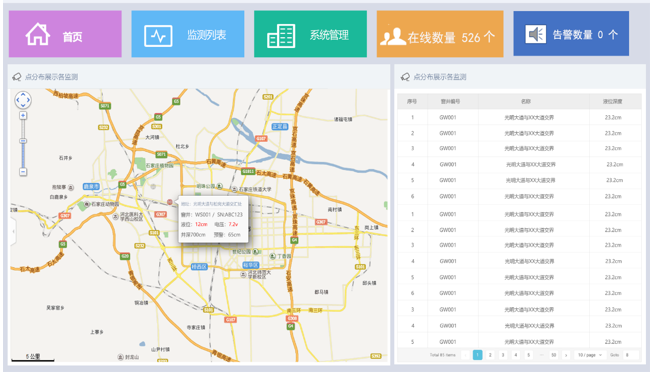The height and width of the screenshot is (375, 651).
Task: Go to the next page arrow
Action: [x=566, y=355]
